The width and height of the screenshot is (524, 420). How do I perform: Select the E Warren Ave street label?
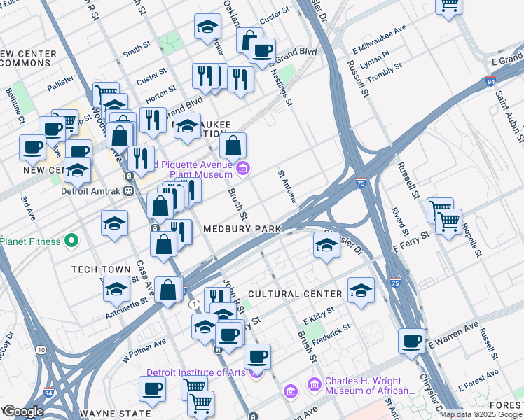453,335
